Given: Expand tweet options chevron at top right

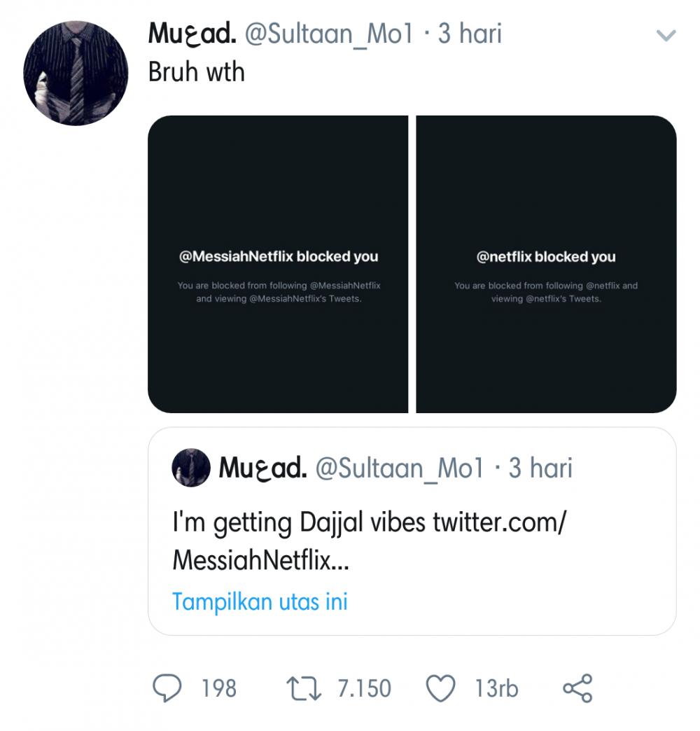Looking at the screenshot, I should click(x=666, y=36).
